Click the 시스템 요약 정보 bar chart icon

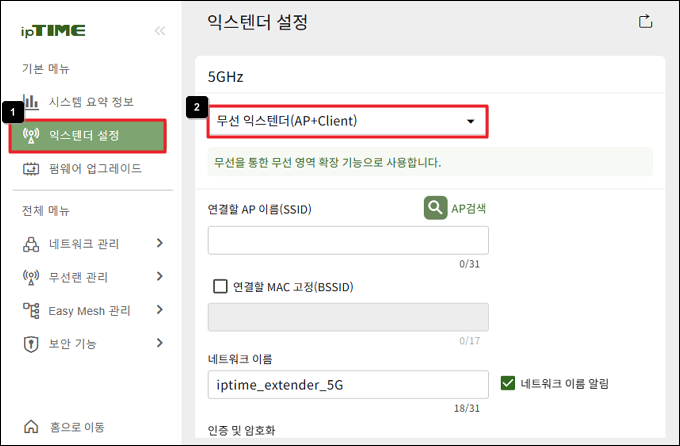[x=31, y=102]
